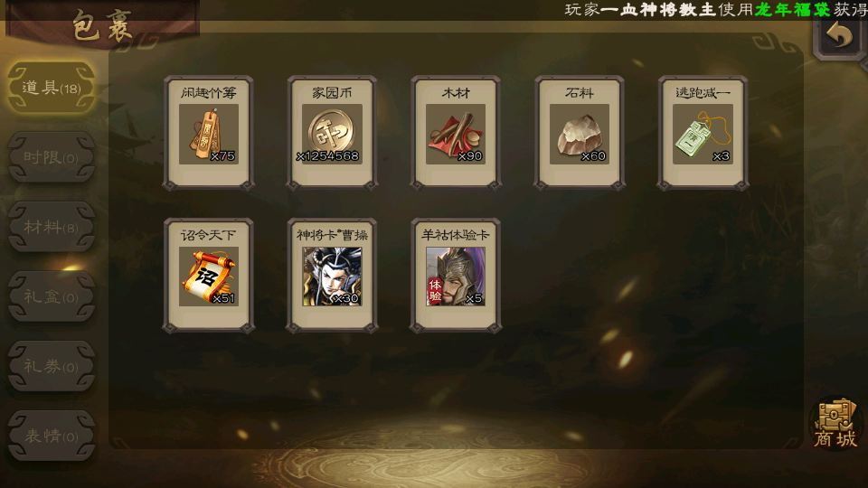Switch to the 材料(8) tab
868x488 pixels.
52,227
